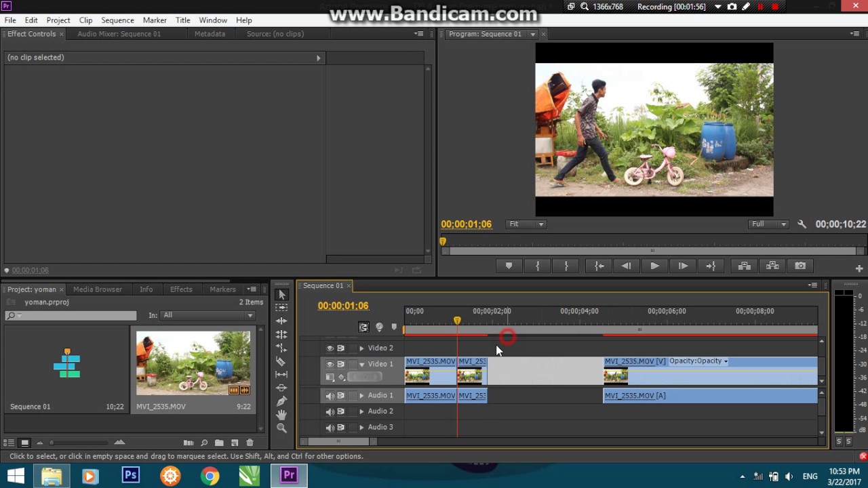Select the Pen tool
The height and width of the screenshot is (488, 868).
pos(281,401)
